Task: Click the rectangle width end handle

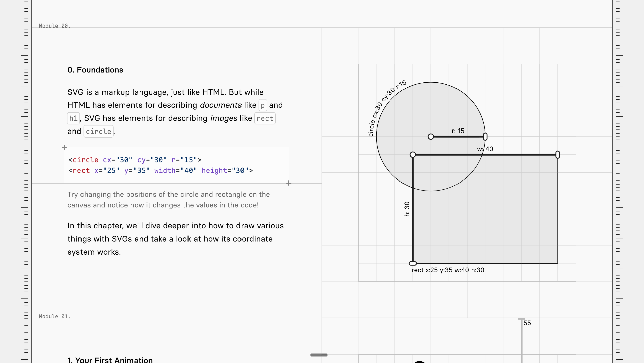Action: (x=558, y=155)
